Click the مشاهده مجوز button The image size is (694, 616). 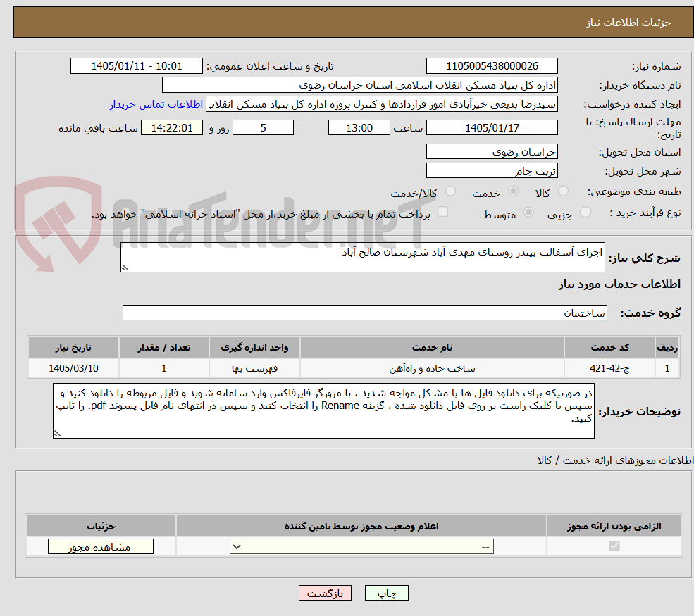101,546
